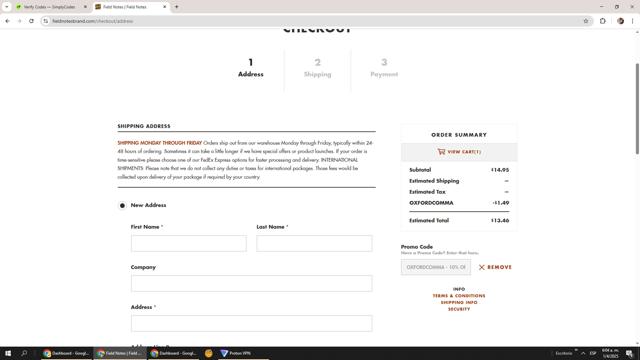640x360 pixels.
Task: Select the New Address radio button
Action: click(x=122, y=205)
